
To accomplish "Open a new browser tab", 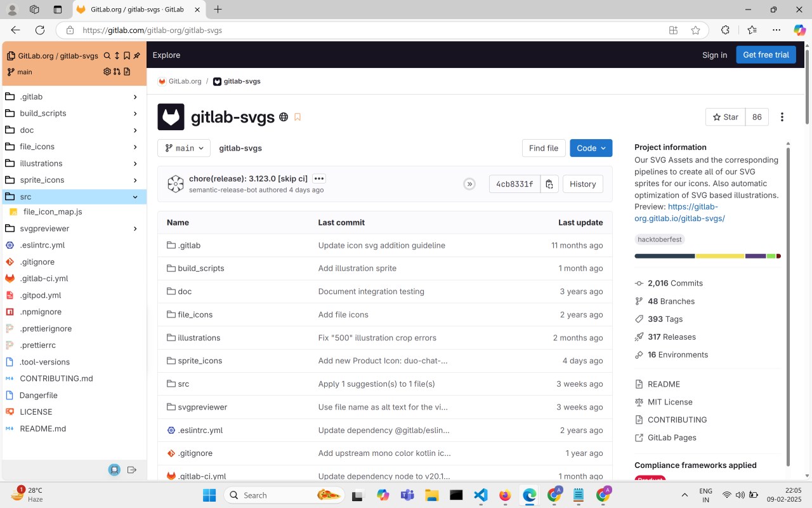I will pos(218,10).
